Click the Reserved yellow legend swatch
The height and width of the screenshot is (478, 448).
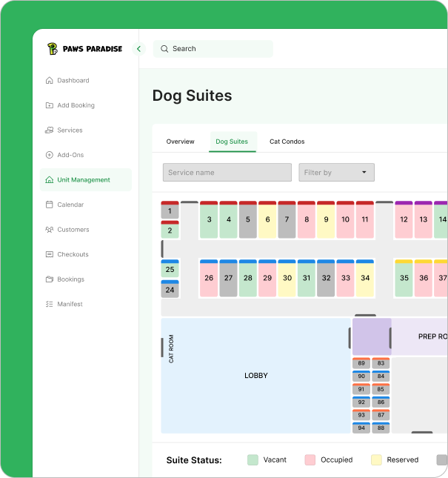[x=376, y=459]
